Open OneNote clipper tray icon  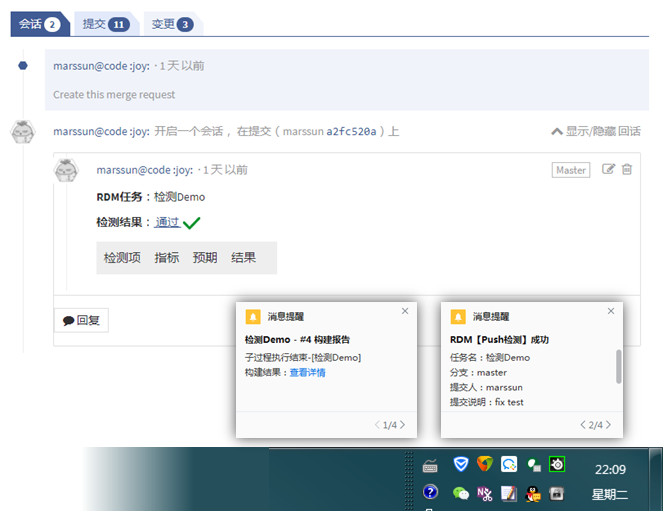tap(485, 494)
